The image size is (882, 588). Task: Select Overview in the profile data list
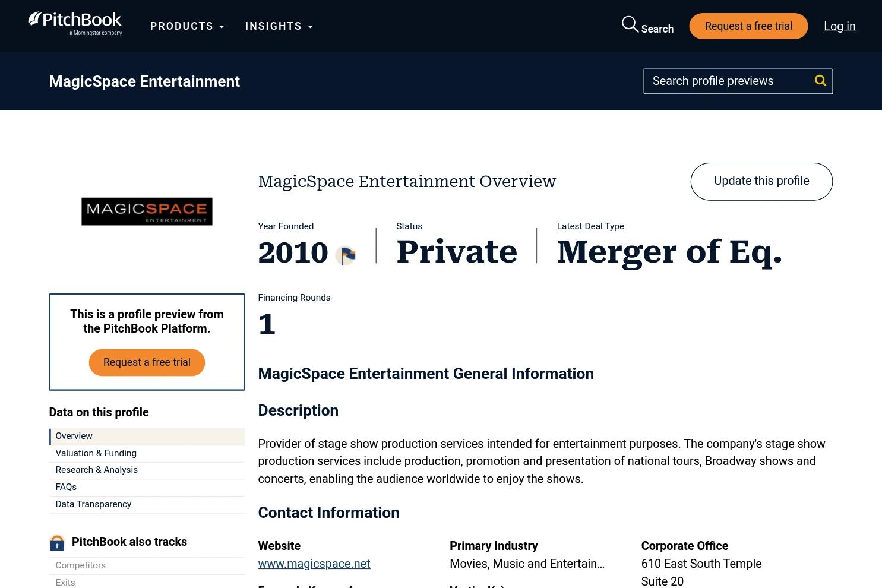point(147,436)
